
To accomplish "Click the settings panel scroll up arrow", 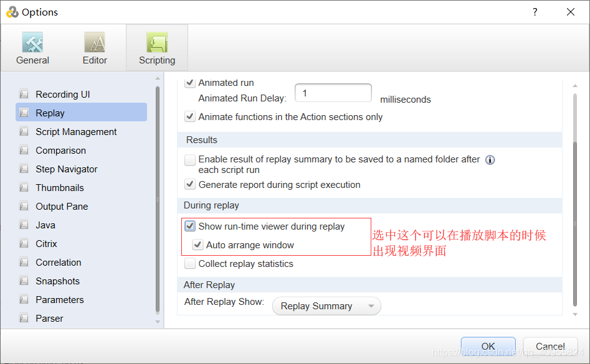I will click(575, 86).
